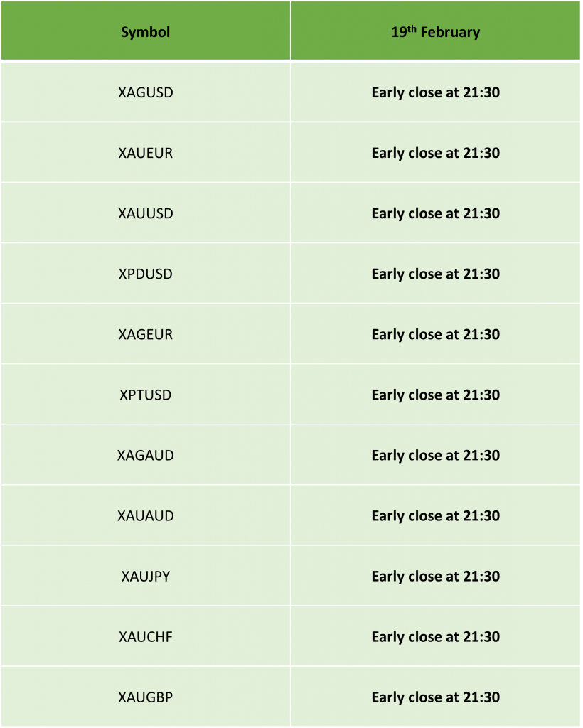Select the XPDUSD symbol cell
Viewport: 583px width, 728px height.
[x=145, y=274]
